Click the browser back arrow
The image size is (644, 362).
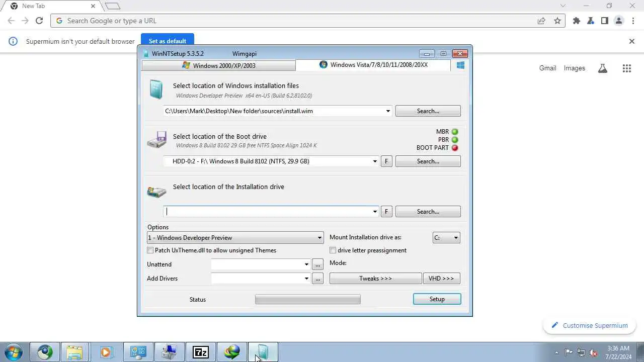(12, 21)
